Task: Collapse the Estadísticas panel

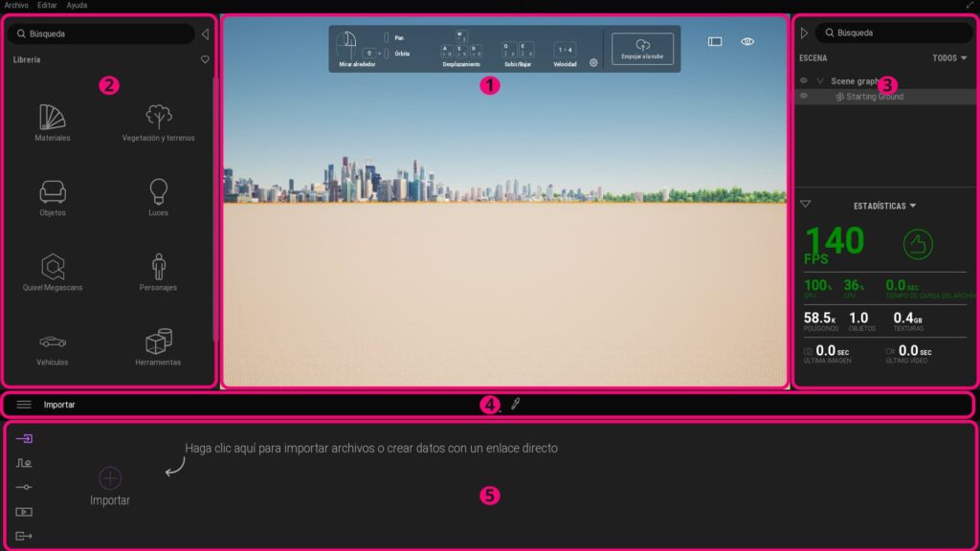Action: coord(807,204)
